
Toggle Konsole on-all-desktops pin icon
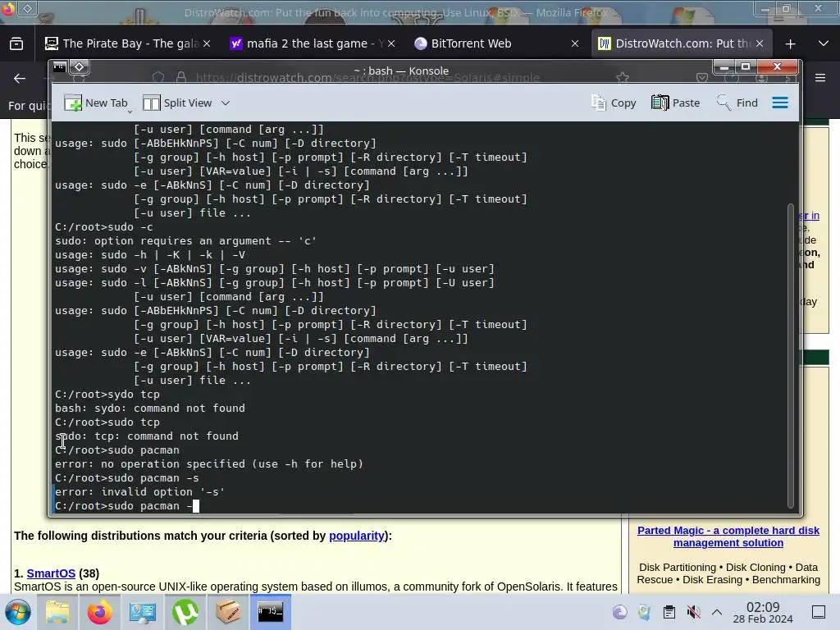tap(80, 67)
